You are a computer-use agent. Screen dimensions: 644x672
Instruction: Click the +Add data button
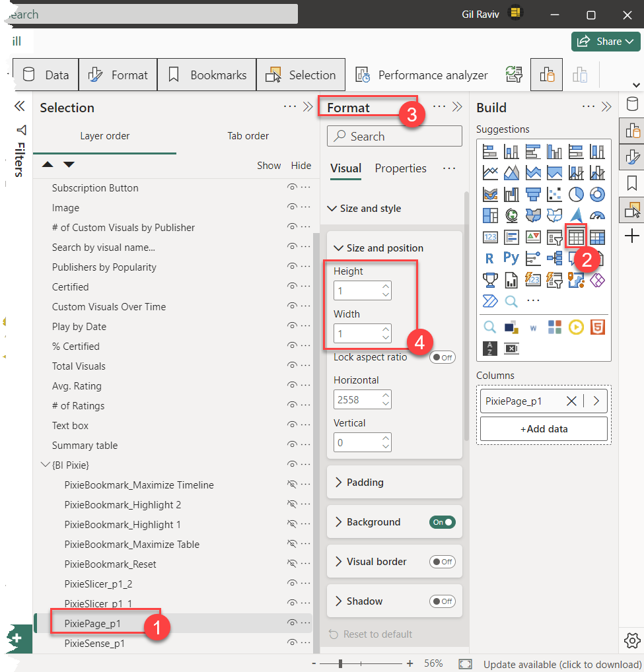(544, 429)
